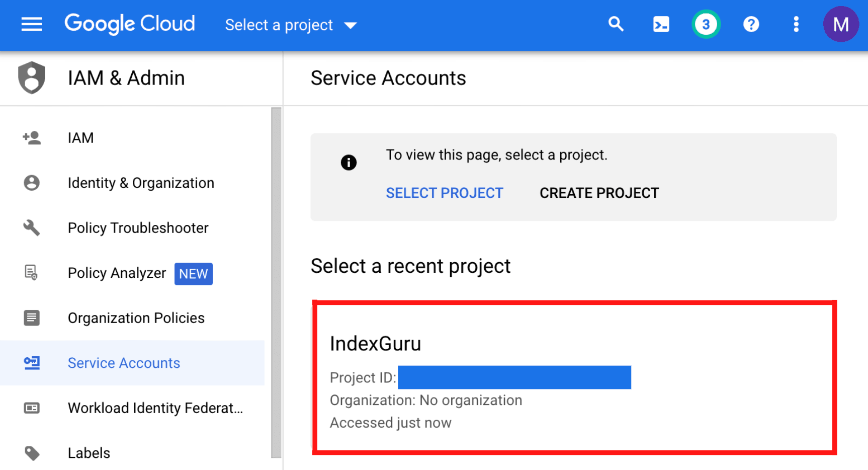The width and height of the screenshot is (868, 470).
Task: Open notifications badge showing 3
Action: (706, 24)
